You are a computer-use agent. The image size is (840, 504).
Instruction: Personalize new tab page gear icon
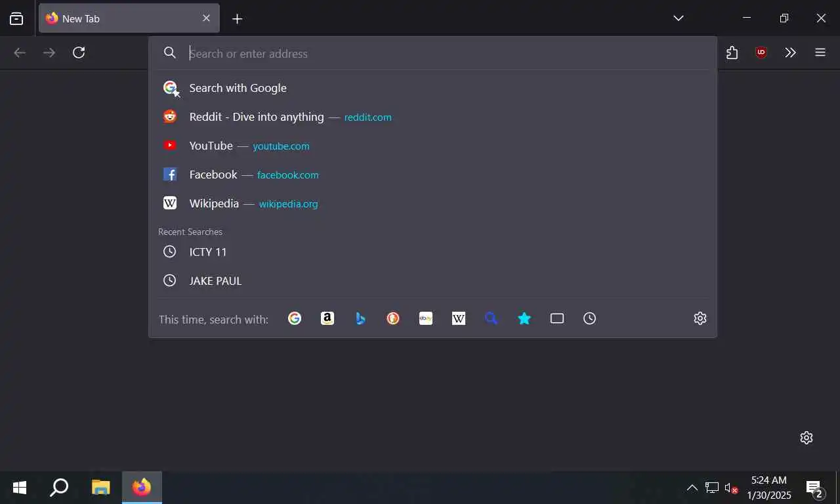pyautogui.click(x=807, y=438)
